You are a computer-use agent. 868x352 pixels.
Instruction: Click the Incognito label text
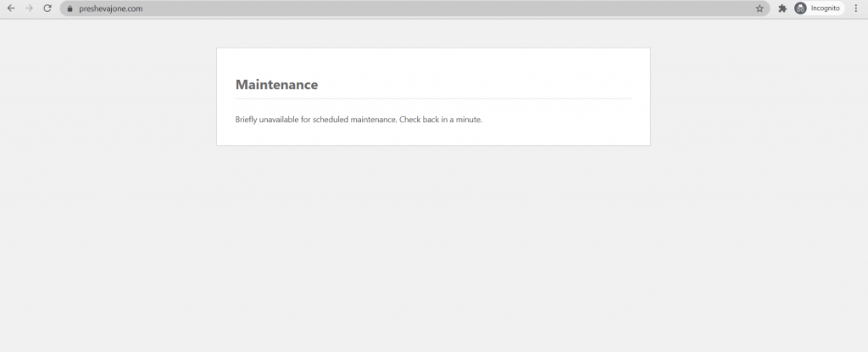pyautogui.click(x=825, y=8)
